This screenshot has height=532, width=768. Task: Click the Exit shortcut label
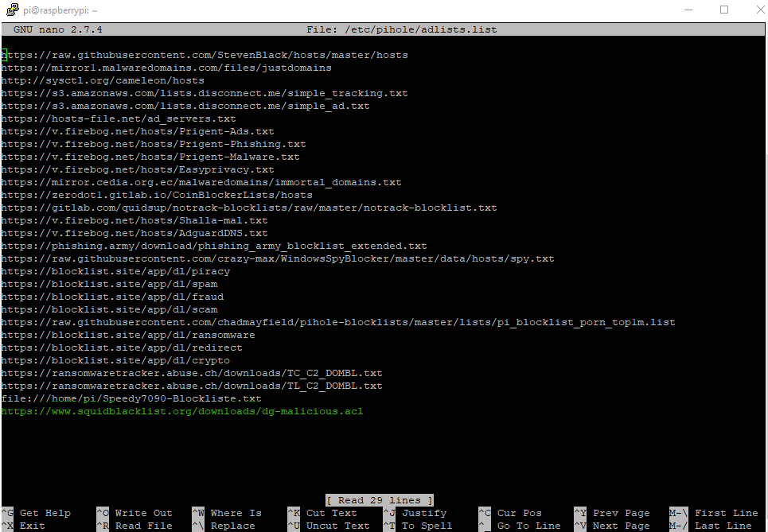pyautogui.click(x=32, y=526)
